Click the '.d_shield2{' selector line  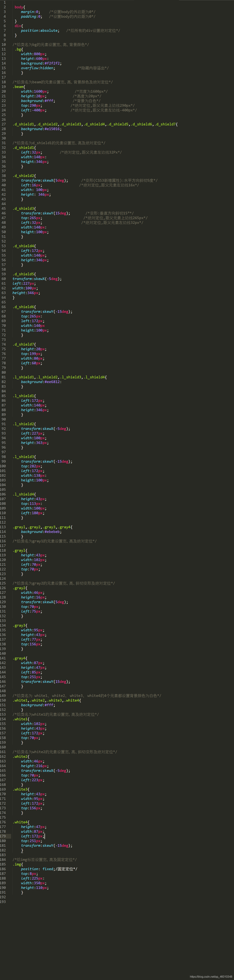24,176
